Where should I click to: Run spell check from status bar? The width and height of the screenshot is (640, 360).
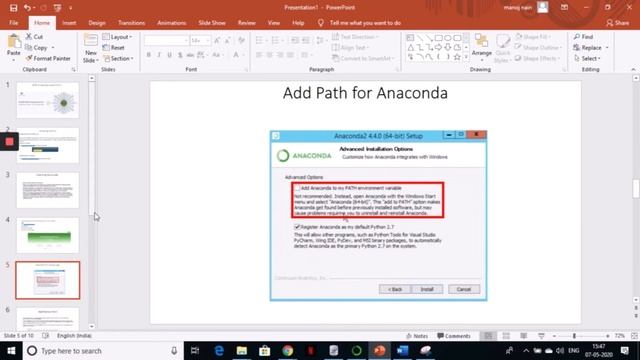[x=45, y=336]
